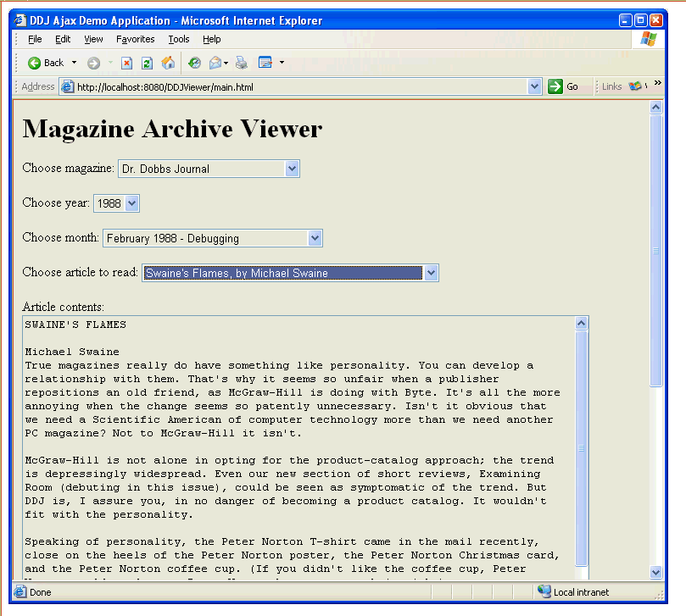Stop loading the page
This screenshot has width=686, height=616.
point(126,63)
